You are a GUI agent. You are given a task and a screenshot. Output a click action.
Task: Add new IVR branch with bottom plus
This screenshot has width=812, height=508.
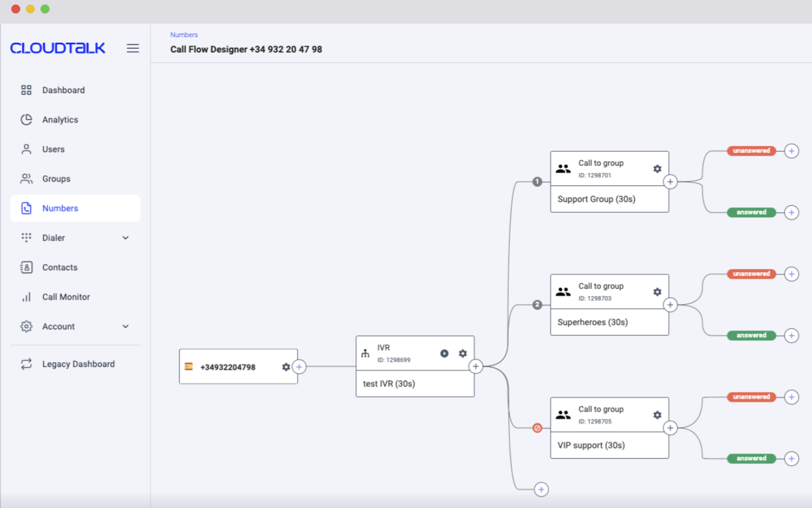click(x=541, y=489)
